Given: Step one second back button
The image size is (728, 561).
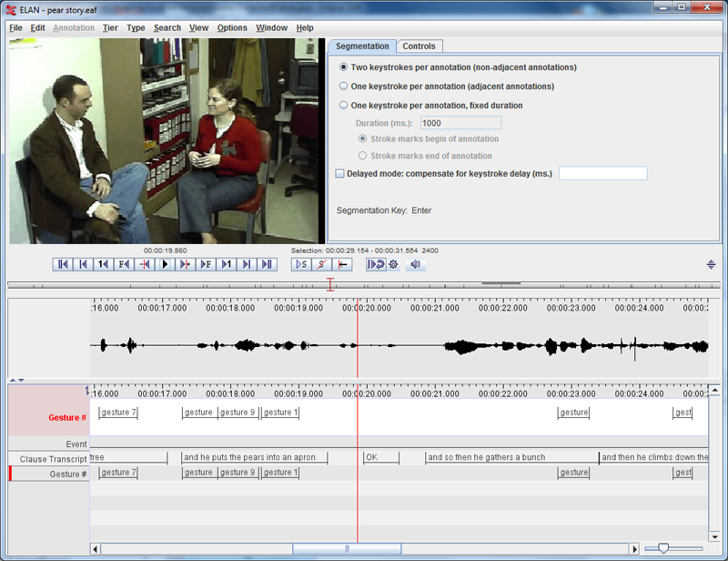Looking at the screenshot, I should [x=103, y=264].
